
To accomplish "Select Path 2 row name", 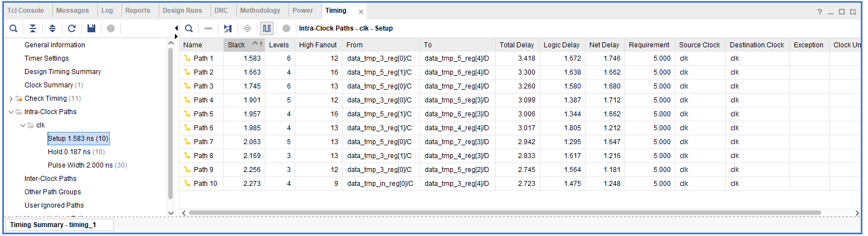I will point(203,72).
